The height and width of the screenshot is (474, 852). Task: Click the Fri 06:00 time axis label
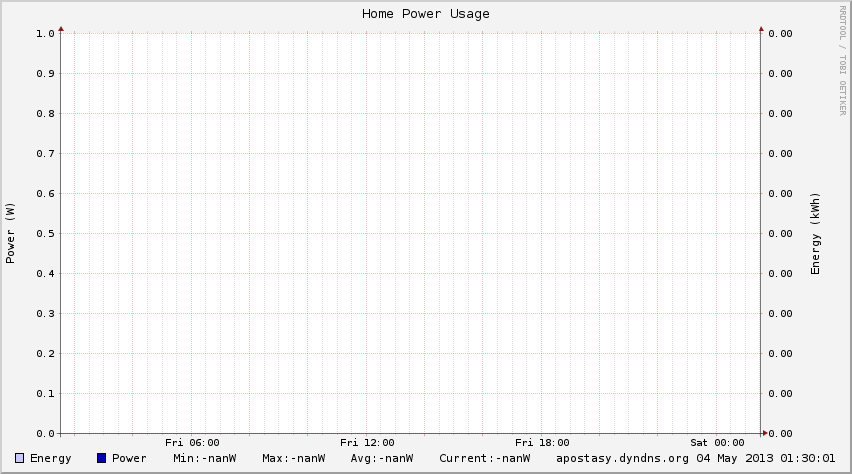pyautogui.click(x=192, y=442)
